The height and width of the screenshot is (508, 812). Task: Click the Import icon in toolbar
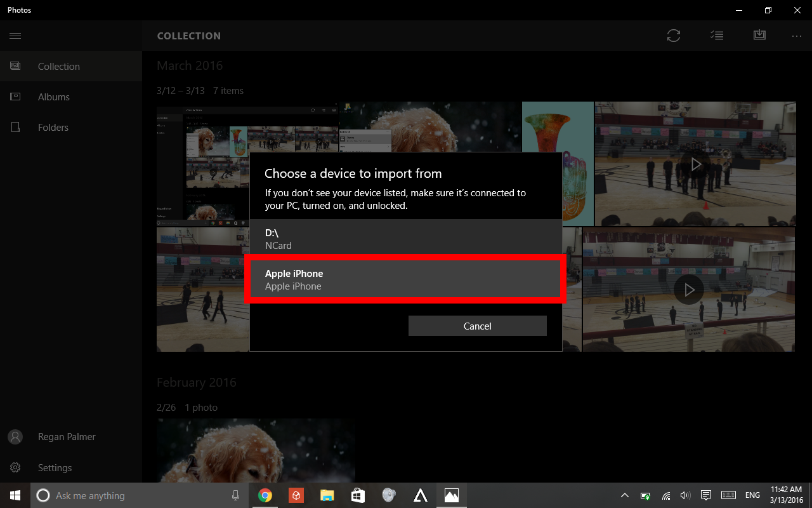(759, 36)
